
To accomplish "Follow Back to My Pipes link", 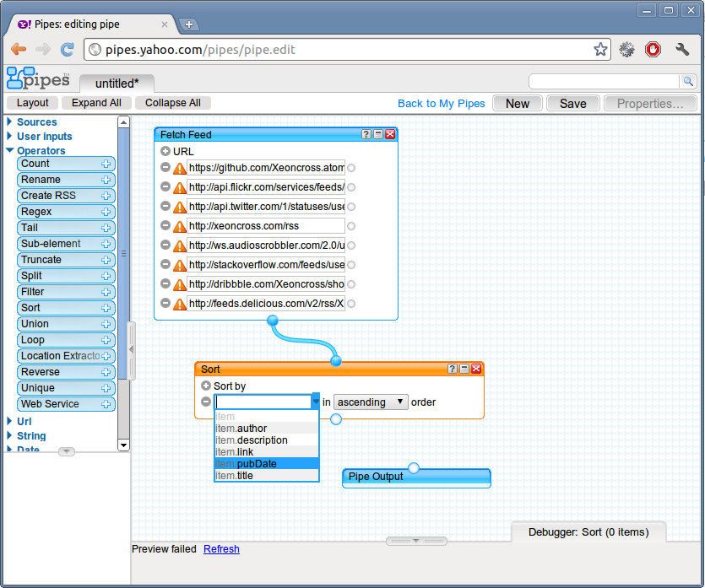I will (441, 103).
